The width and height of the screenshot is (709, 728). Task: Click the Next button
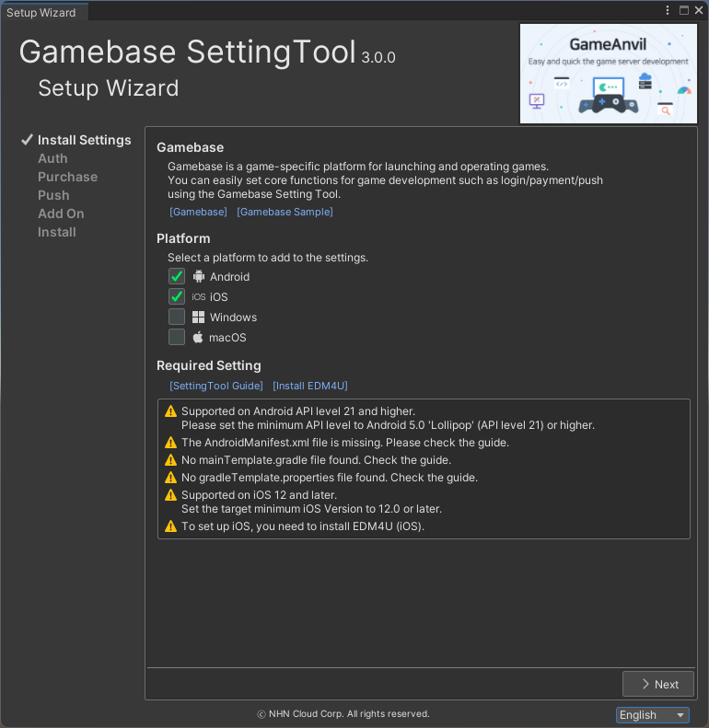click(657, 684)
